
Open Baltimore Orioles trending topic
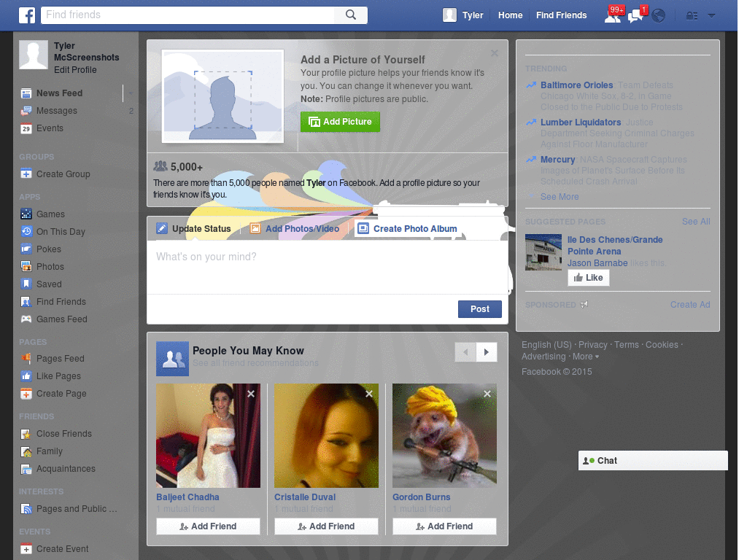point(576,85)
